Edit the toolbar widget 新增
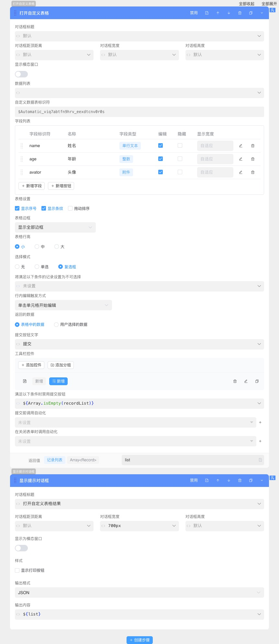 click(246, 381)
